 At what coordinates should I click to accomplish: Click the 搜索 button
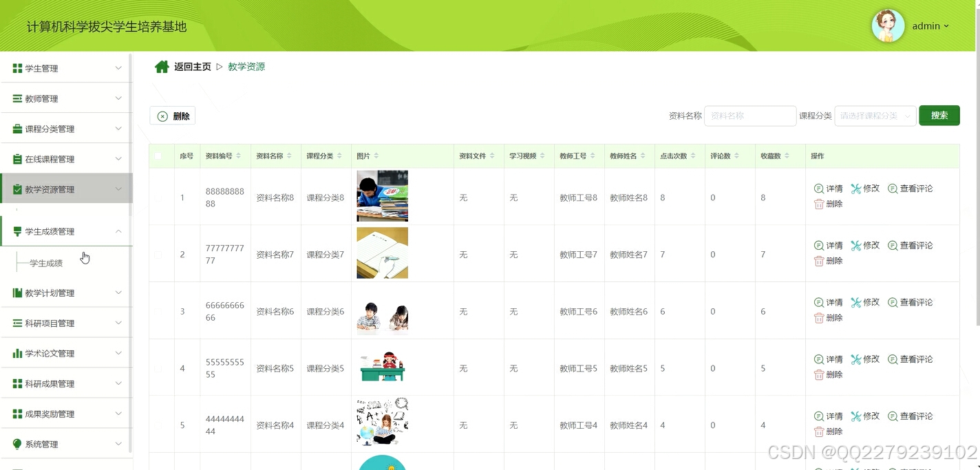pos(939,116)
